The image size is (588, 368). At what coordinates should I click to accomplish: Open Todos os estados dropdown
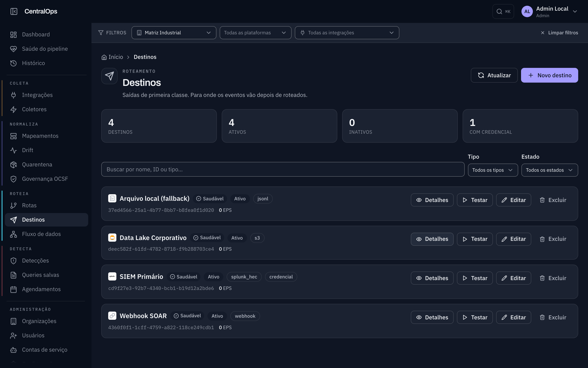550,170
